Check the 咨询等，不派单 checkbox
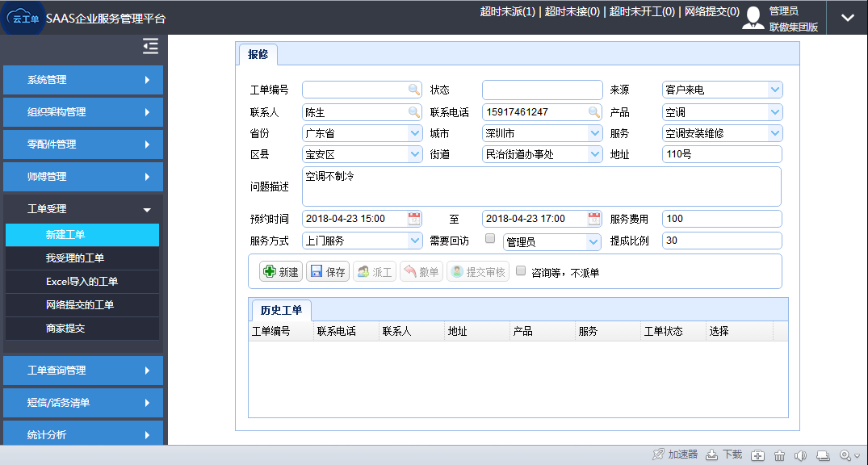Image resolution: width=868 pixels, height=465 pixels. [x=521, y=271]
